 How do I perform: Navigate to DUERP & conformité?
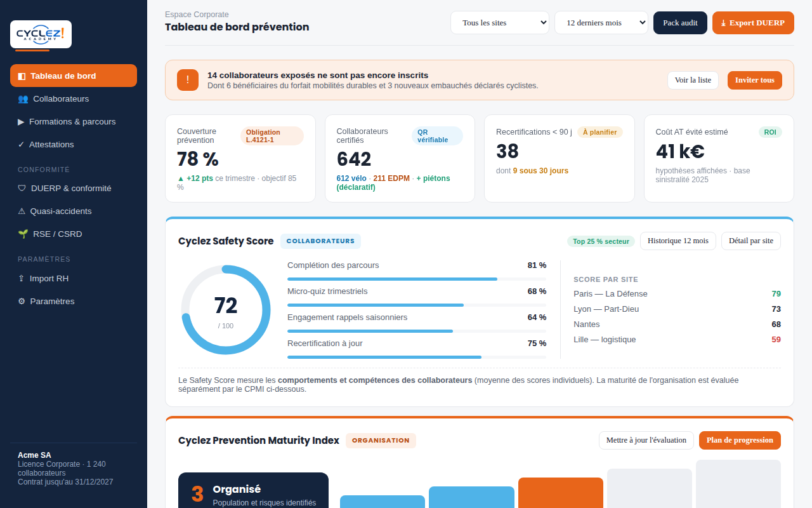coord(74,189)
